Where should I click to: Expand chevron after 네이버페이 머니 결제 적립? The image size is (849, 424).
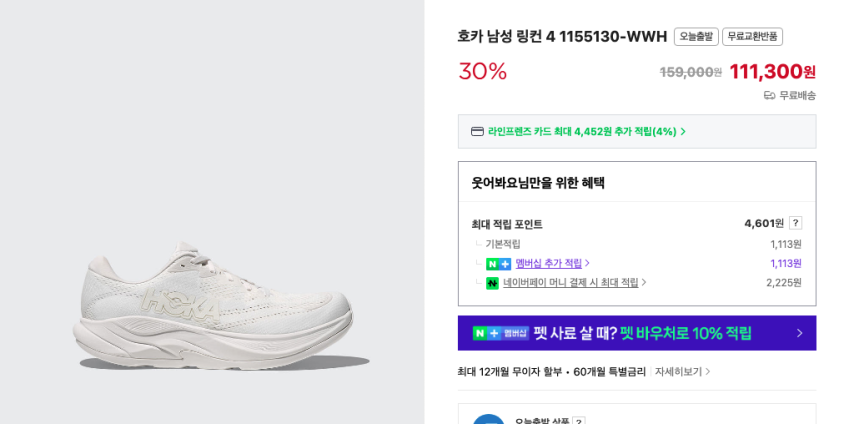(x=644, y=283)
